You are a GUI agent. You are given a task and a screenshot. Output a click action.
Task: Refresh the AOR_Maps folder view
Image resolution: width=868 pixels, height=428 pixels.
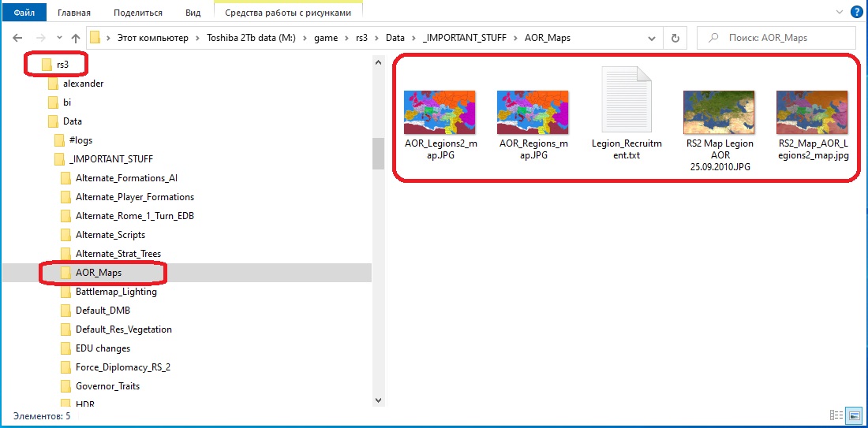pos(675,38)
